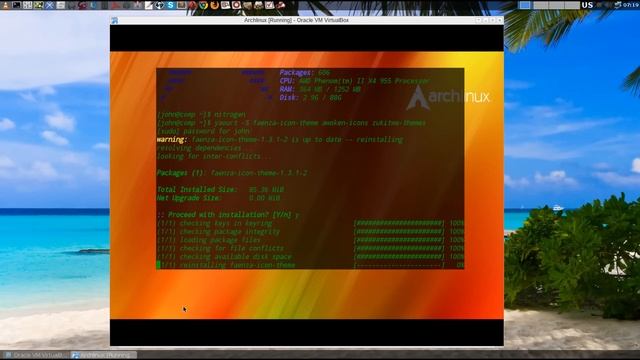This screenshot has height=360, width=640.
Task: Select the Archlinux [Running] taskbar entry
Action: point(104,355)
